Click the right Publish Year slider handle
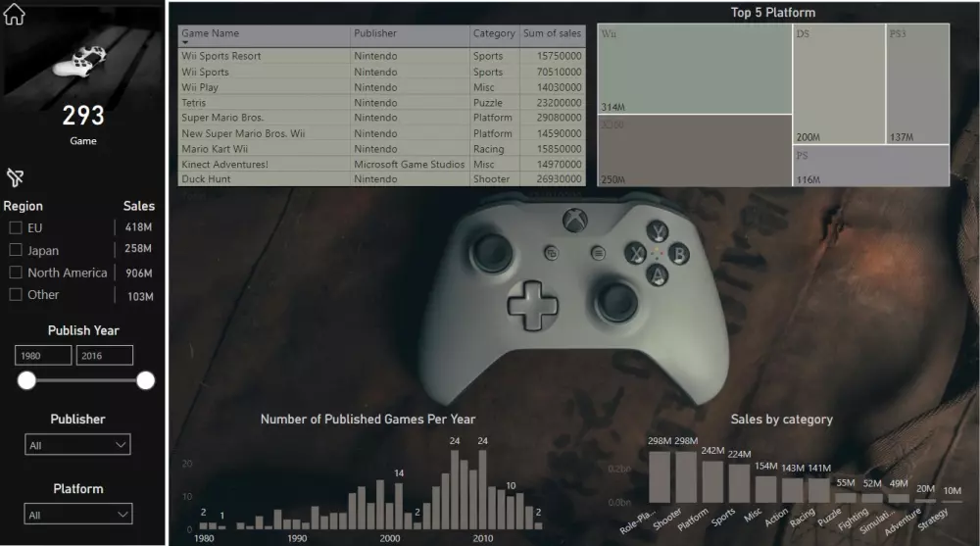This screenshot has height=546, width=980. [x=146, y=380]
